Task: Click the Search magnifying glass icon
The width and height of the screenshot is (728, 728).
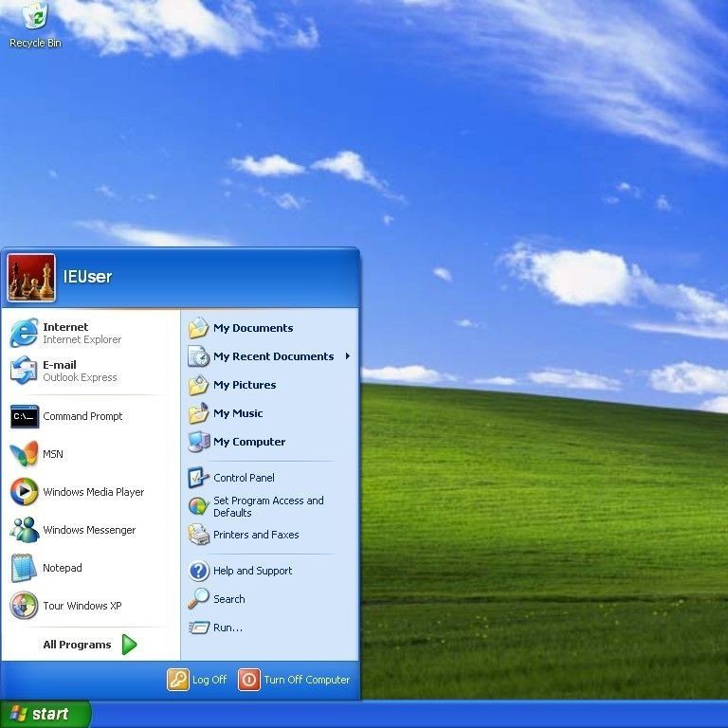Action: click(x=199, y=599)
